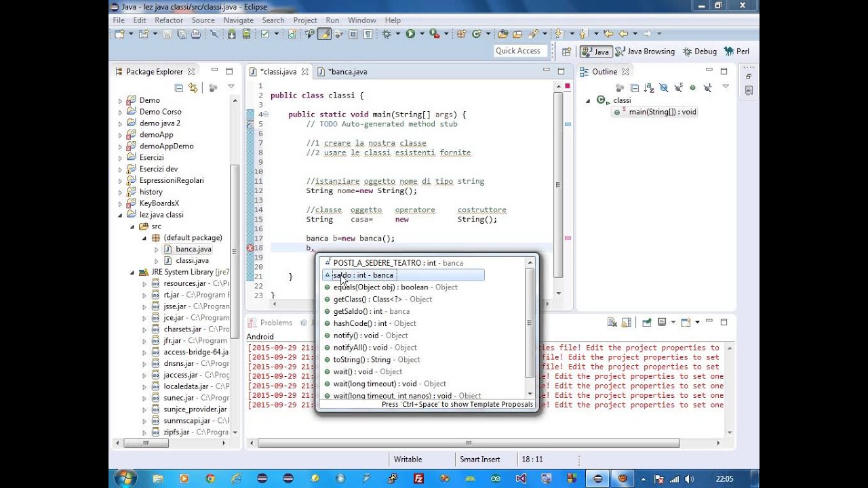Click Collapse All in Package Explorer
Image resolution: width=868 pixels, height=488 pixels.
click(x=179, y=87)
